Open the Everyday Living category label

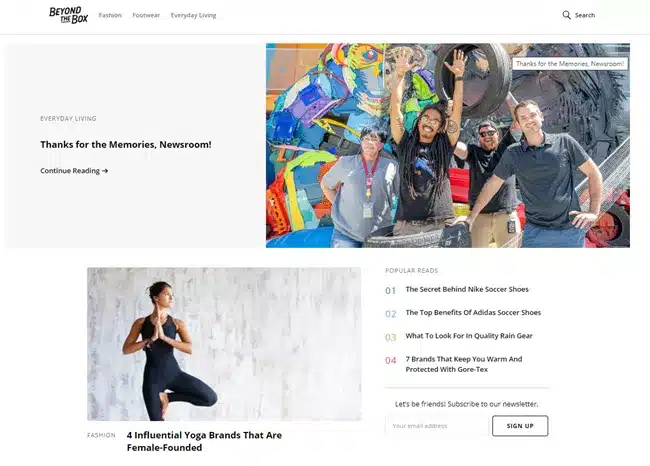click(x=68, y=119)
